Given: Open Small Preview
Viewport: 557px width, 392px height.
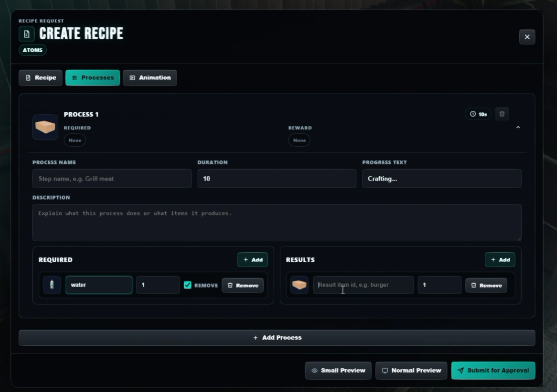Looking at the screenshot, I should point(338,370).
